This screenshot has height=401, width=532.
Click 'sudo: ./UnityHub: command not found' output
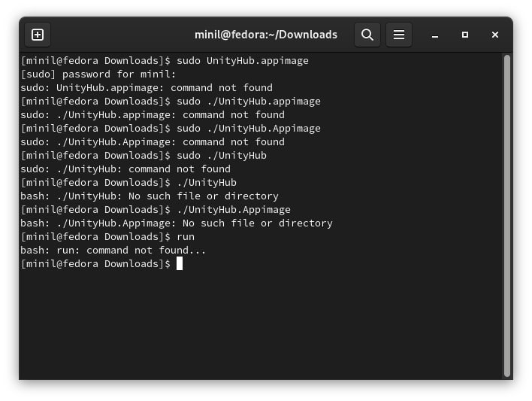tap(125, 169)
